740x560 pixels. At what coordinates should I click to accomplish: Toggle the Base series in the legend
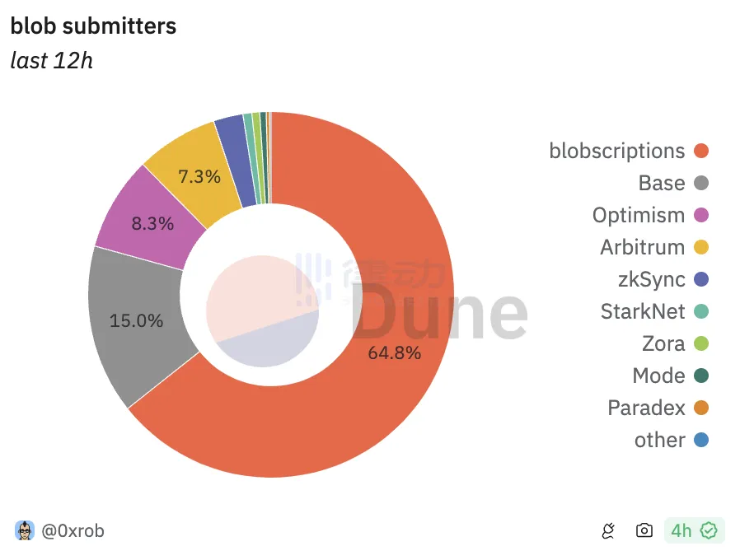pos(662,183)
